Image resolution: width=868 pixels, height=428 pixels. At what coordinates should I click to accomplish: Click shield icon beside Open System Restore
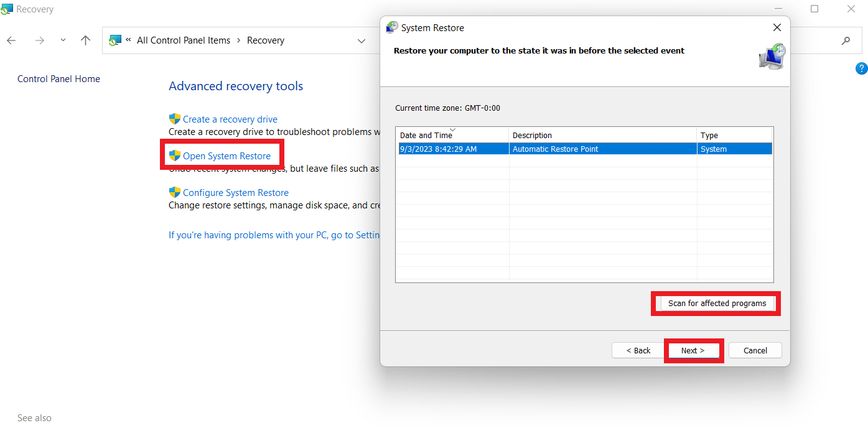coord(175,156)
